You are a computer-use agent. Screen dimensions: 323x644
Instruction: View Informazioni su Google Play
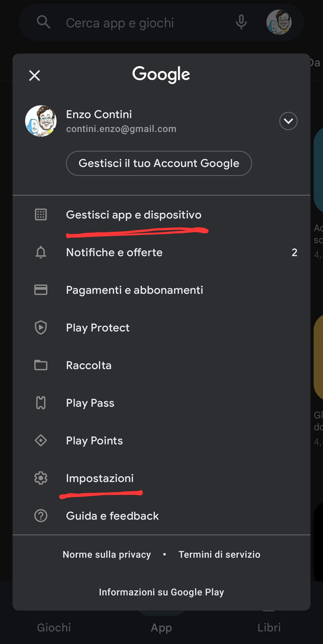point(161,592)
